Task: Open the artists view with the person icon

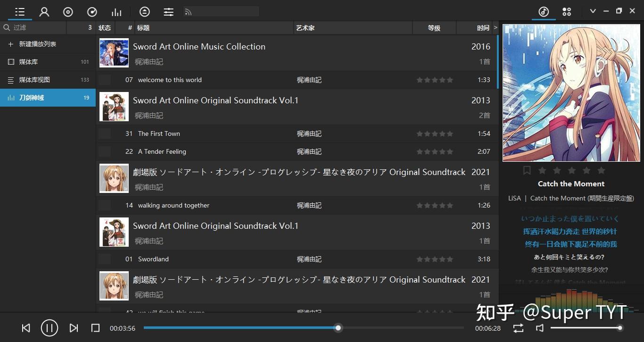Action: [44, 11]
